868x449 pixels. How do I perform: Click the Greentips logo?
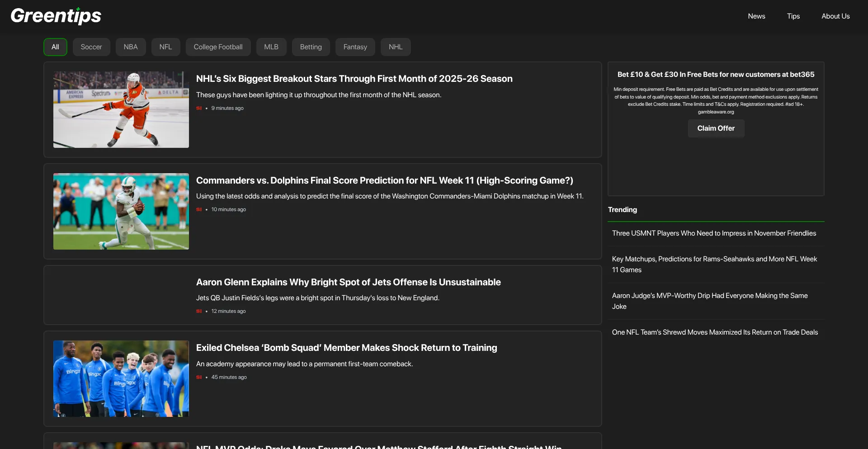tap(56, 16)
